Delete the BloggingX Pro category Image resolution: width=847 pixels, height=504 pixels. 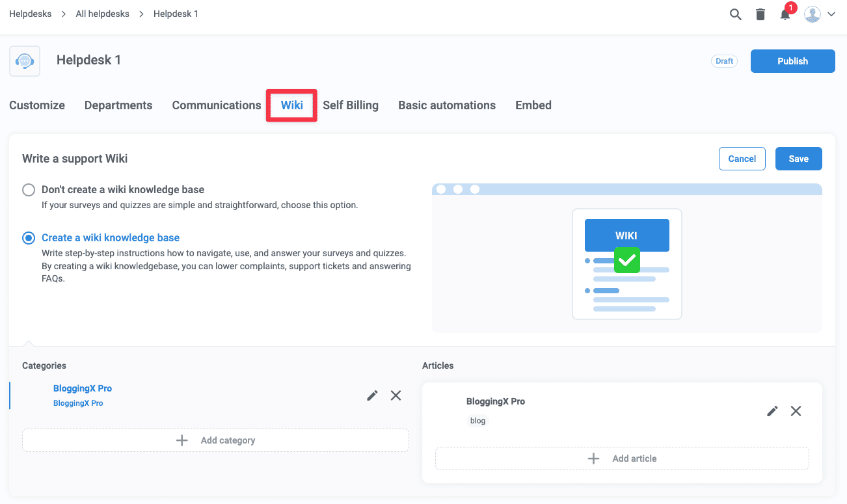coord(396,395)
